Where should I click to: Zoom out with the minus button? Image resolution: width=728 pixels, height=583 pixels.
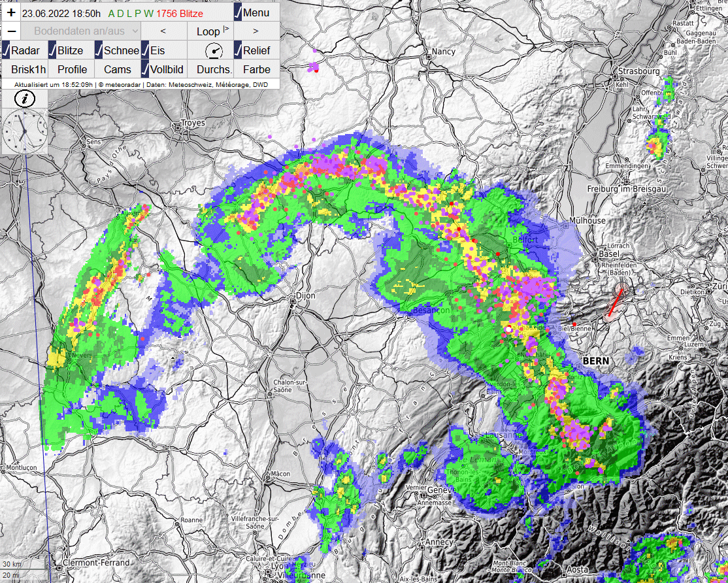(x=12, y=31)
